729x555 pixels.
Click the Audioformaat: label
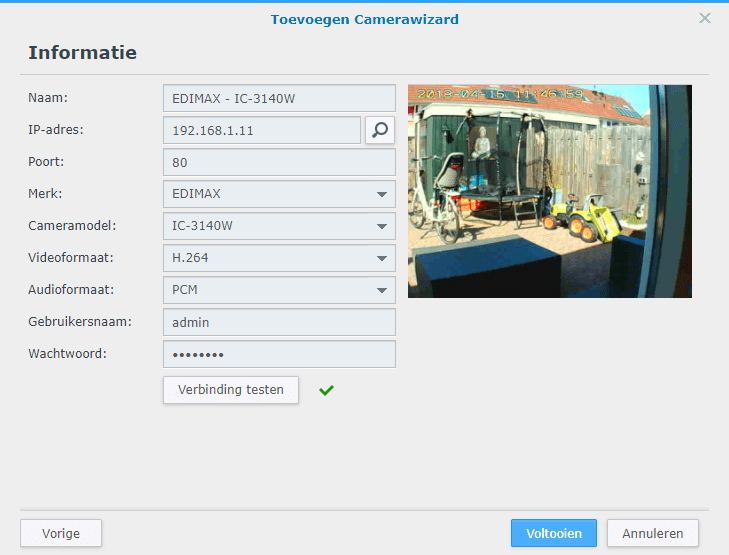coord(71,290)
